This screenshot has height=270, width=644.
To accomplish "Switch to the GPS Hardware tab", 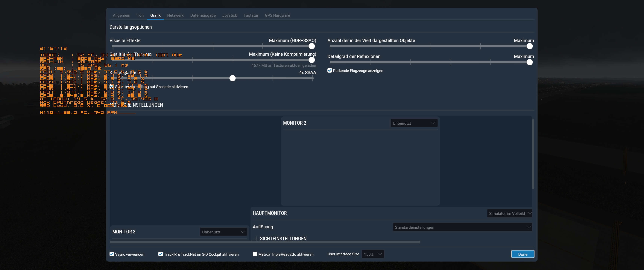I will (277, 15).
